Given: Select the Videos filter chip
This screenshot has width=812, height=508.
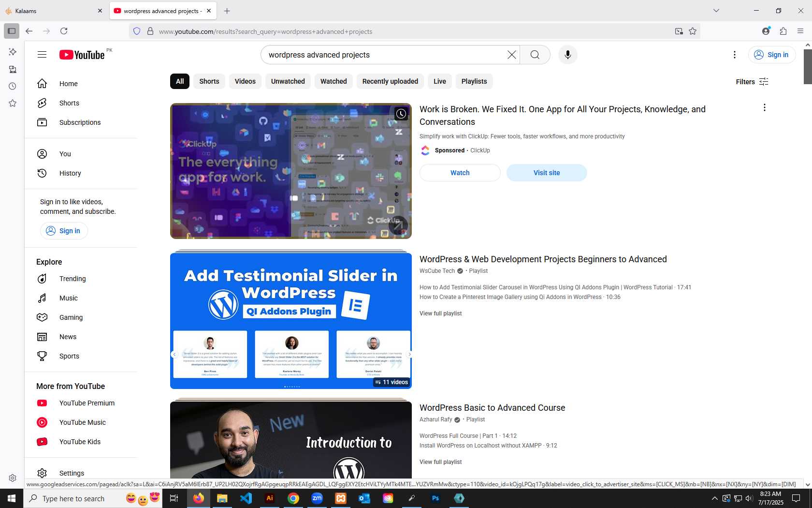Looking at the screenshot, I should 245,81.
